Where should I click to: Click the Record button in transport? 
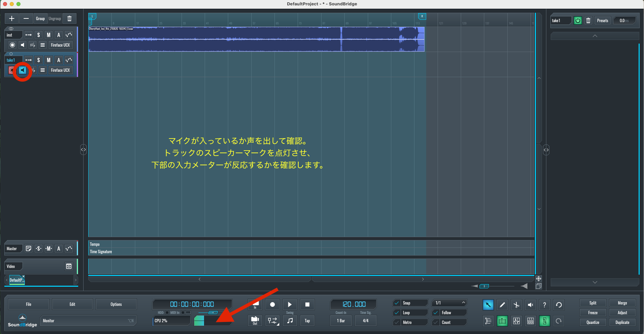(273, 304)
